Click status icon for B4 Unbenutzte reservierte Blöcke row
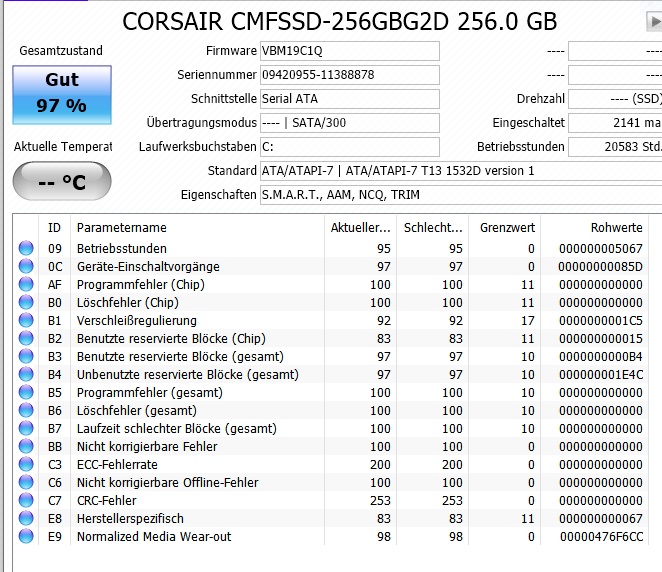Viewport: 662px width, 572px height. 26,374
